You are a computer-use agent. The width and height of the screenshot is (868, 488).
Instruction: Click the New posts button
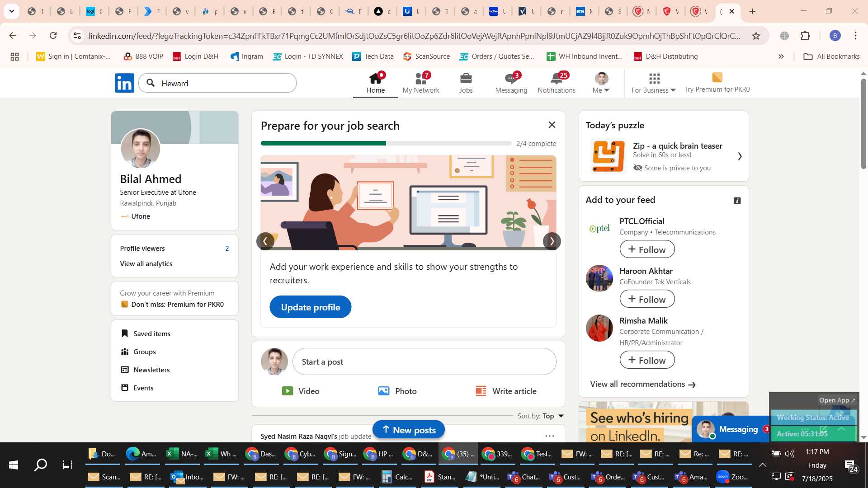pyautogui.click(x=408, y=430)
